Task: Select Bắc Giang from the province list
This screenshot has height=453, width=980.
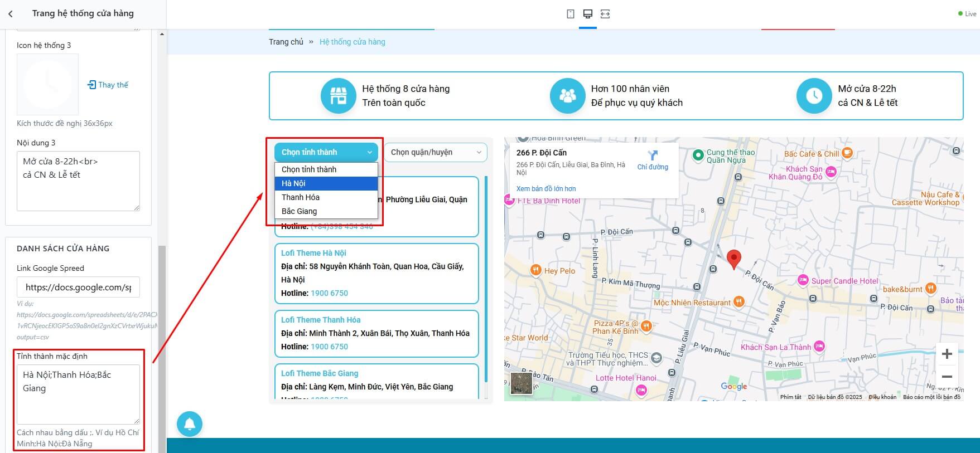Action: (x=326, y=211)
